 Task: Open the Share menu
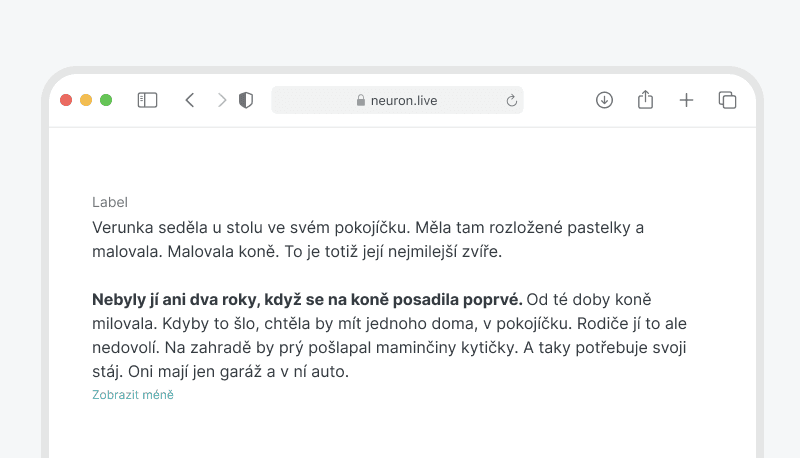point(645,99)
